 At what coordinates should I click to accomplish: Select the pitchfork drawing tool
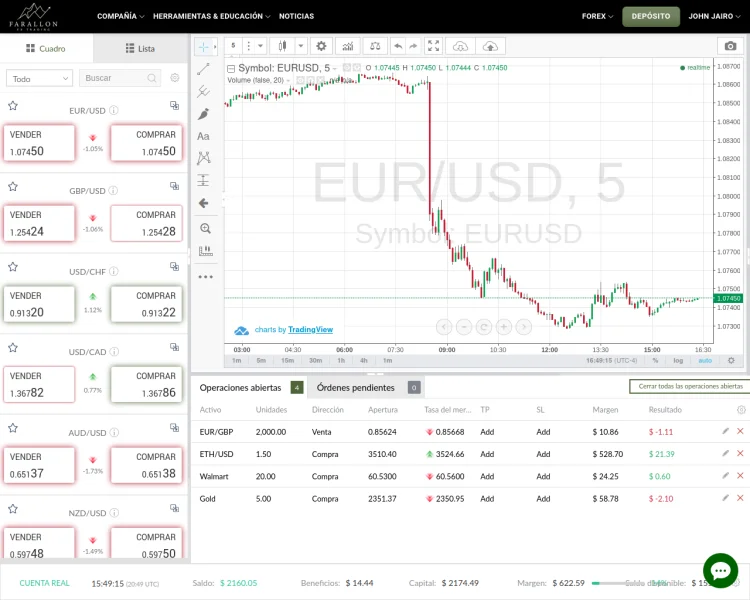[x=203, y=91]
